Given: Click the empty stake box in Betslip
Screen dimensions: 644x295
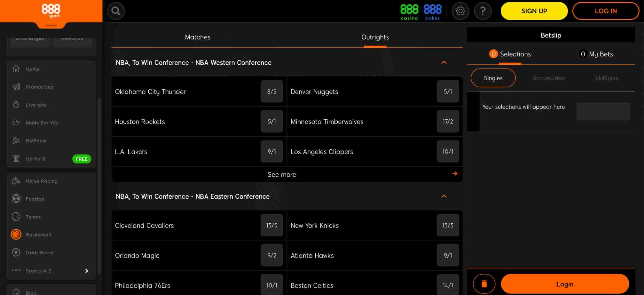Looking at the screenshot, I should click(x=603, y=111).
